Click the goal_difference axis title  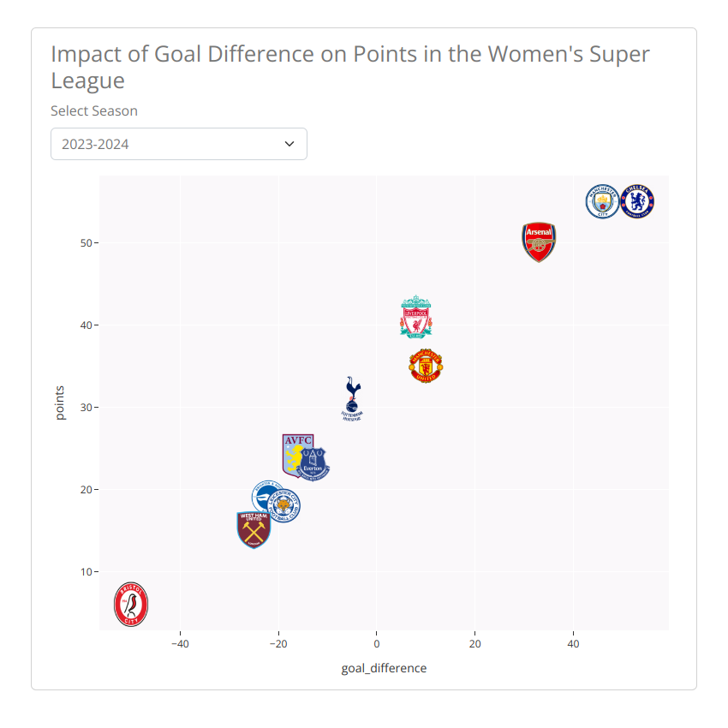[384, 668]
